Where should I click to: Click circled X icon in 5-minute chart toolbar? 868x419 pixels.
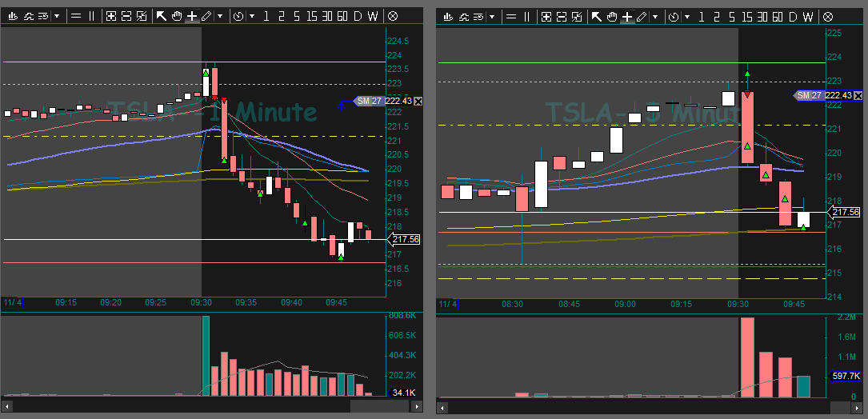tap(827, 17)
